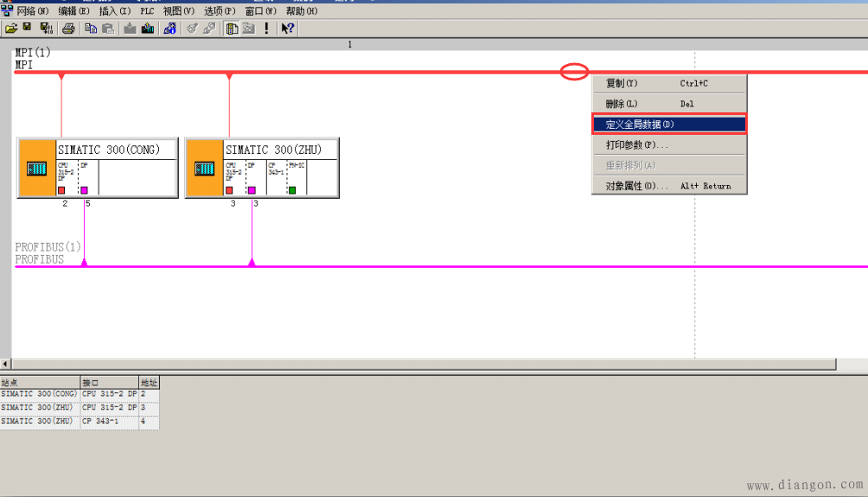Image resolution: width=868 pixels, height=497 pixels.
Task: Click the Open folder toolbar icon
Action: point(11,29)
